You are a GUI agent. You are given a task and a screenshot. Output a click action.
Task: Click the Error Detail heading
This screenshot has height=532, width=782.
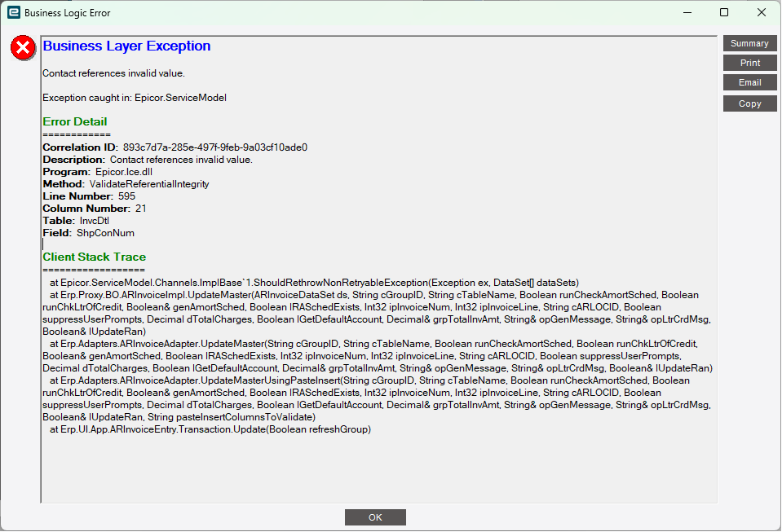(75, 121)
